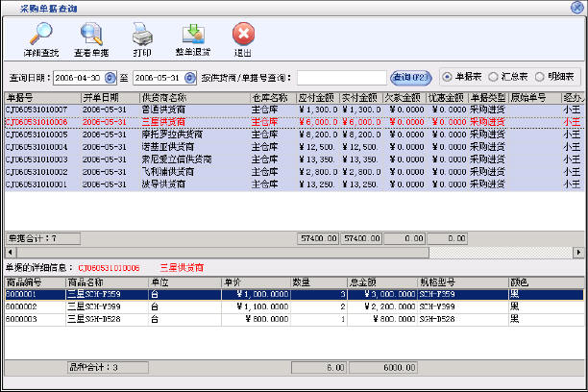Select the 汇总表 radio button
This screenshot has height=392, width=588.
point(494,77)
